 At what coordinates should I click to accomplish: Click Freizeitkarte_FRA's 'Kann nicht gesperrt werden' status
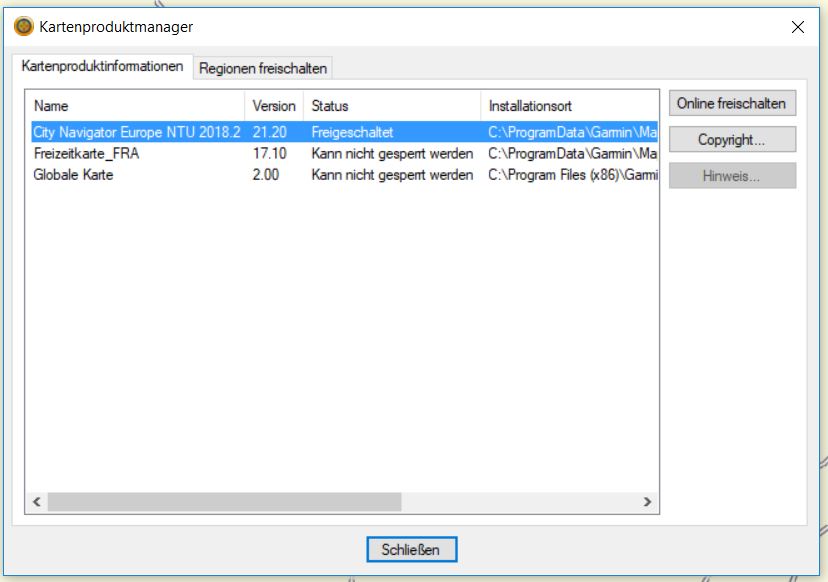[x=392, y=154]
